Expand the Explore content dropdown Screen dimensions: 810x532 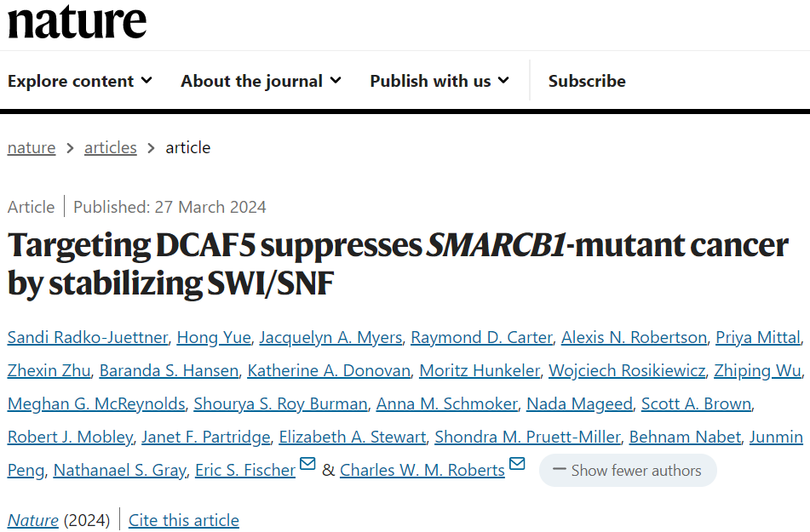point(79,81)
